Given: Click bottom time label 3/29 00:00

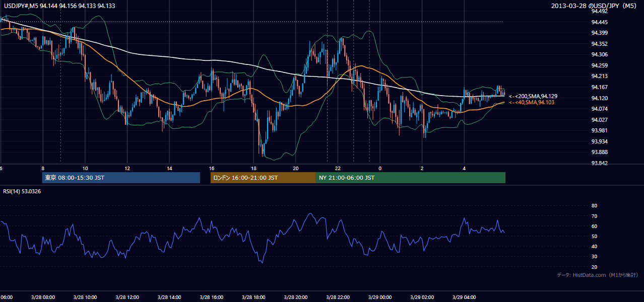Looking at the screenshot, I should click(380, 297).
